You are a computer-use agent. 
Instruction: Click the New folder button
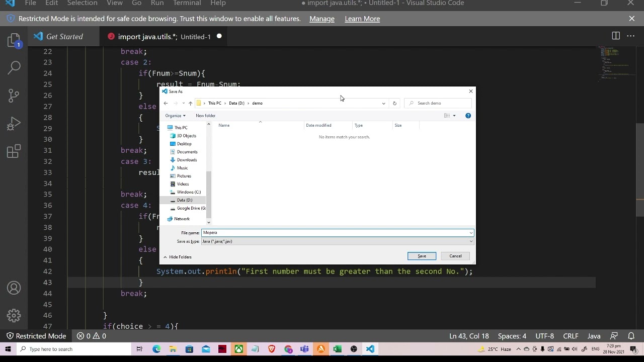click(205, 116)
